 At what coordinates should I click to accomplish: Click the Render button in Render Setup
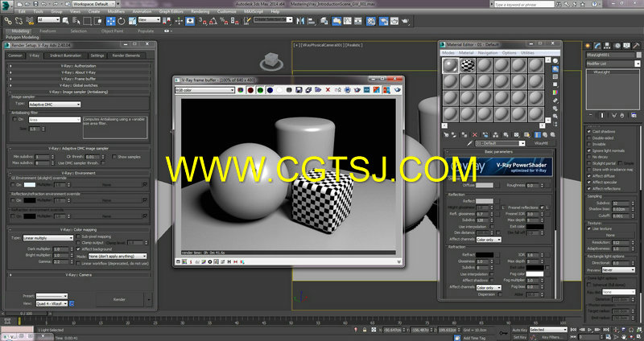coord(119,299)
